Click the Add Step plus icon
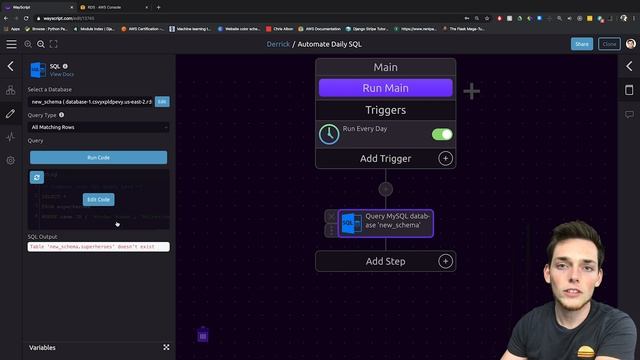Viewport: 640px width, 360px height. point(445,261)
